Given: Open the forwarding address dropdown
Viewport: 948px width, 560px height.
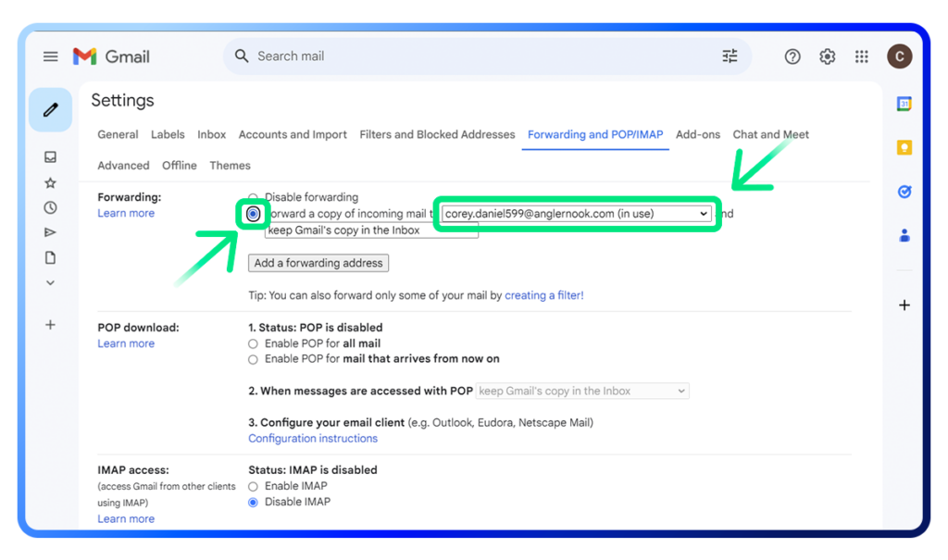Looking at the screenshot, I should pos(577,214).
